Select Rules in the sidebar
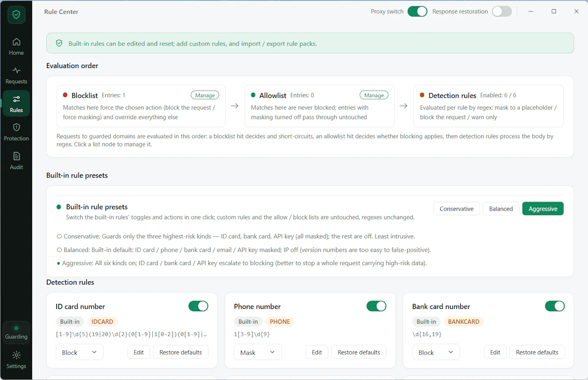The image size is (588, 380). tap(16, 104)
